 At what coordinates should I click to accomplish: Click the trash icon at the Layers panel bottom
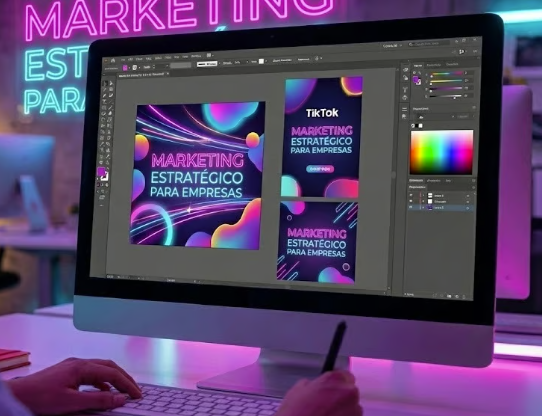(464, 297)
